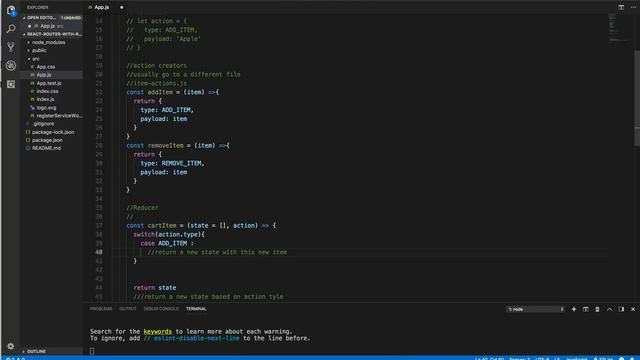The height and width of the screenshot is (360, 640).
Task: Click the errors and warnings status indicator
Action: [15, 358]
